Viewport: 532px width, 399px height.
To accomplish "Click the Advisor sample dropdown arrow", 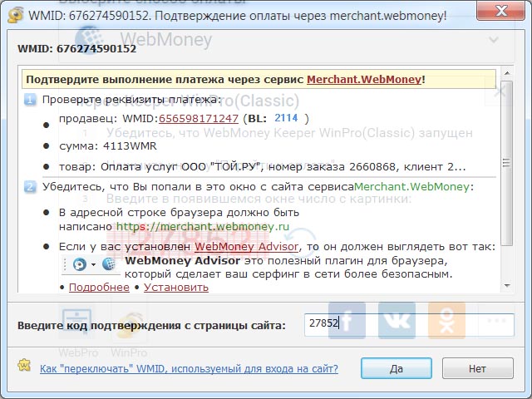I will [x=93, y=264].
